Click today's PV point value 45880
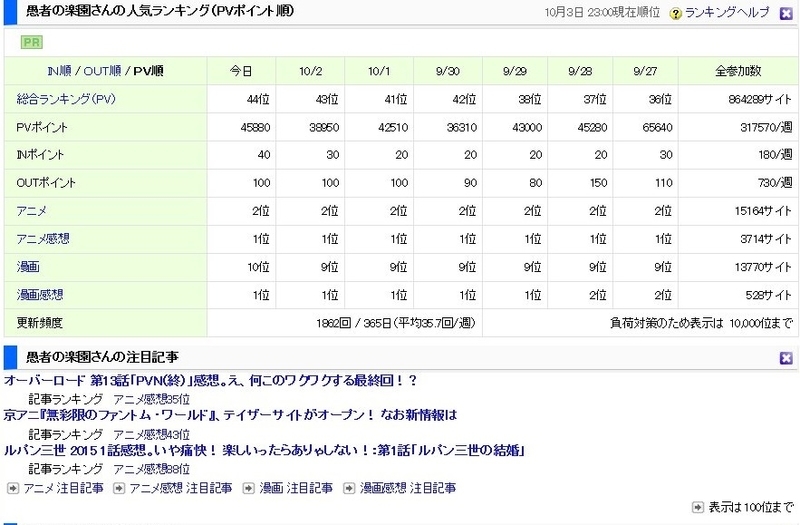 pyautogui.click(x=256, y=127)
